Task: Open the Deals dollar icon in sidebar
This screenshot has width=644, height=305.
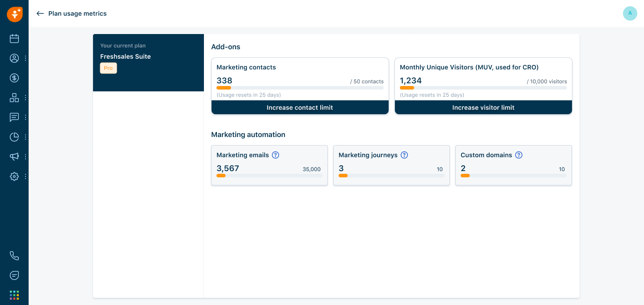Action: point(14,78)
